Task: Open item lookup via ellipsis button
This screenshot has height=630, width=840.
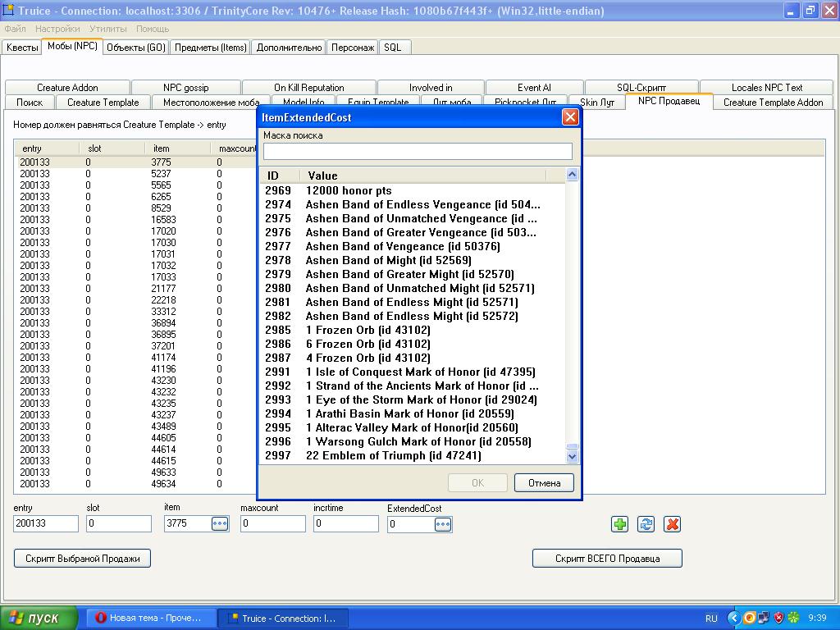Action: [220, 524]
